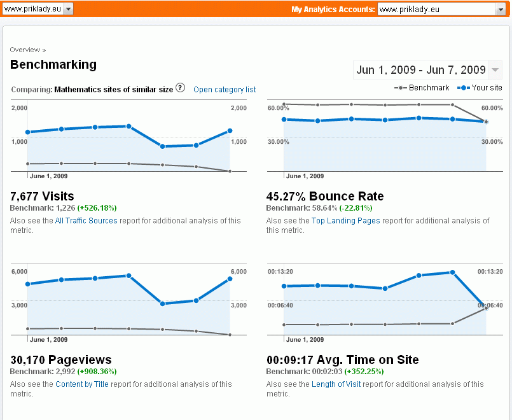Click the Benchmark legend marker
The height and width of the screenshot is (420, 512).
(x=400, y=88)
